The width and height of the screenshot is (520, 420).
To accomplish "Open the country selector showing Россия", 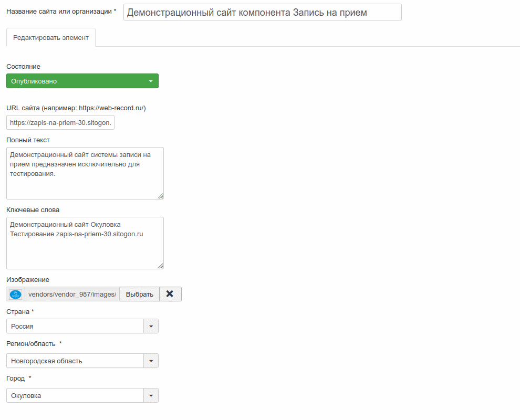I will (x=75, y=326).
